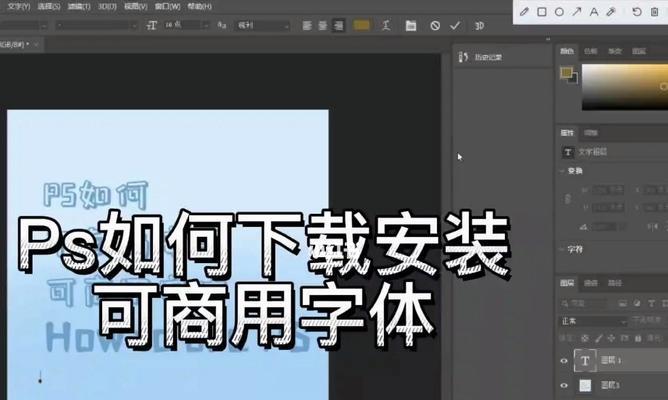
Task: Open the 视图(V) menu
Action: tap(135, 6)
